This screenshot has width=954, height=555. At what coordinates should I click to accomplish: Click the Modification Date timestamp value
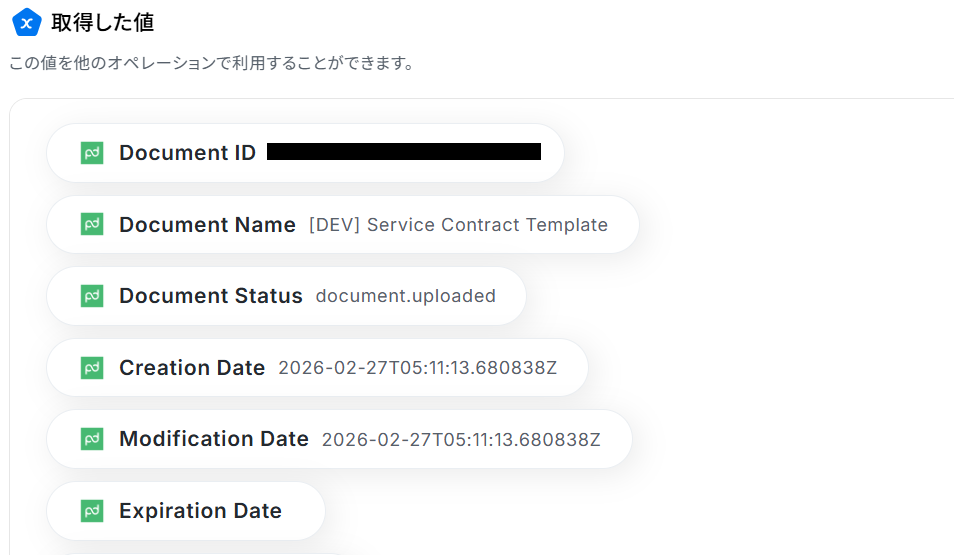pyautogui.click(x=461, y=439)
